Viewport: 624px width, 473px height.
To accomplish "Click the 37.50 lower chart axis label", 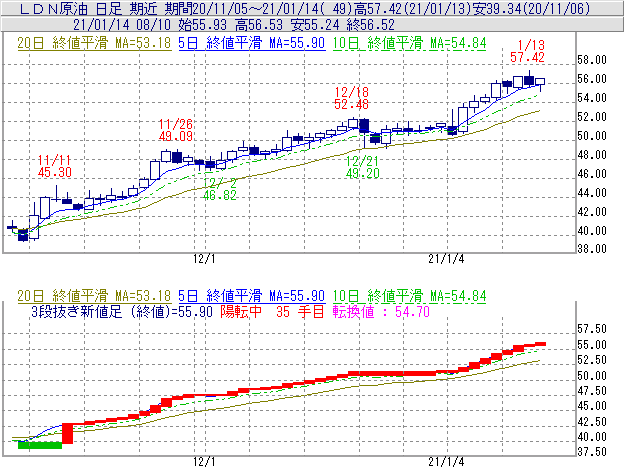I will [x=592, y=452].
